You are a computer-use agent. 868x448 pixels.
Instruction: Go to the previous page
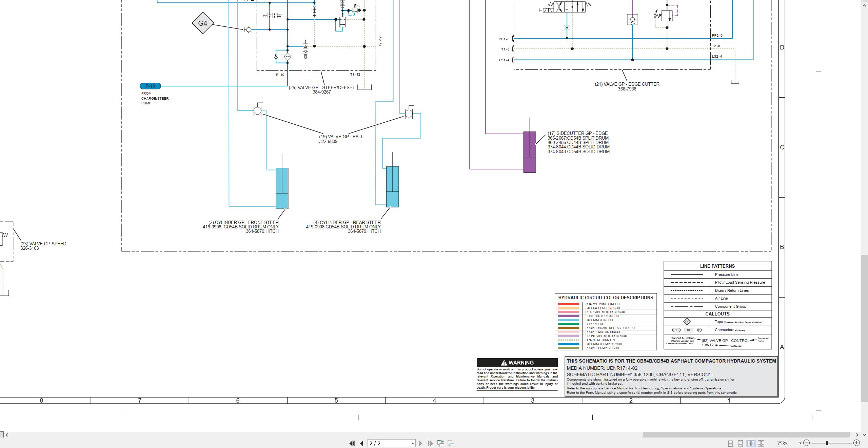pyautogui.click(x=362, y=443)
